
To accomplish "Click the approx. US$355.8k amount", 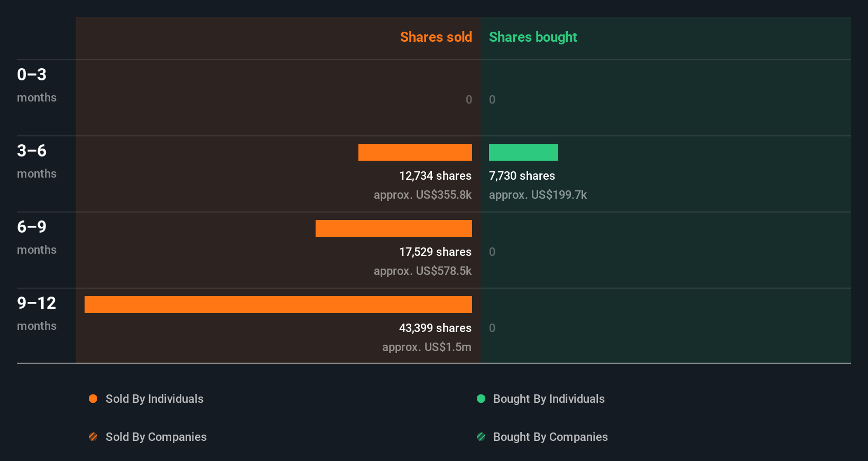I will coord(422,195).
